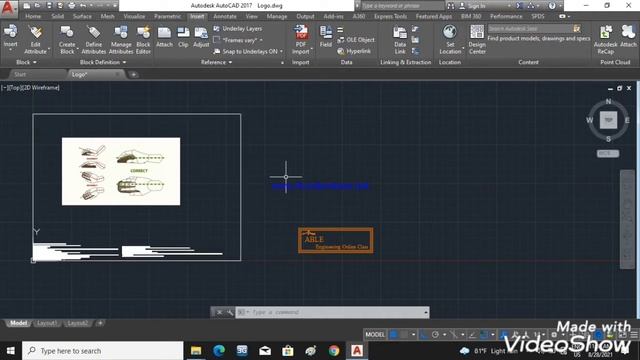Screen dimensions: 640x360
Task: Switch to the Layout1 tab
Action: pyautogui.click(x=47, y=323)
